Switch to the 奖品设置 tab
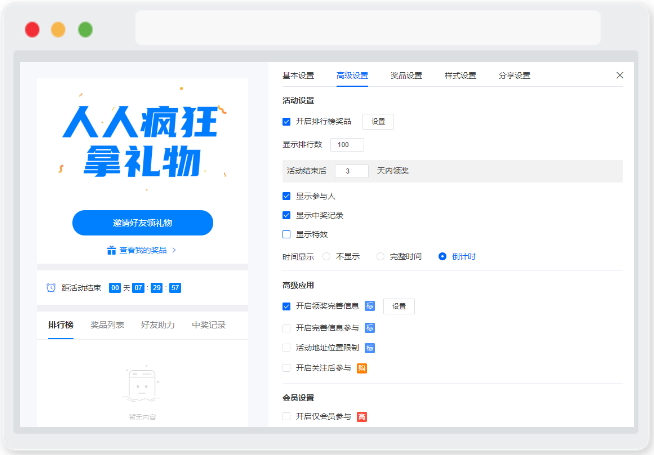 coord(406,75)
